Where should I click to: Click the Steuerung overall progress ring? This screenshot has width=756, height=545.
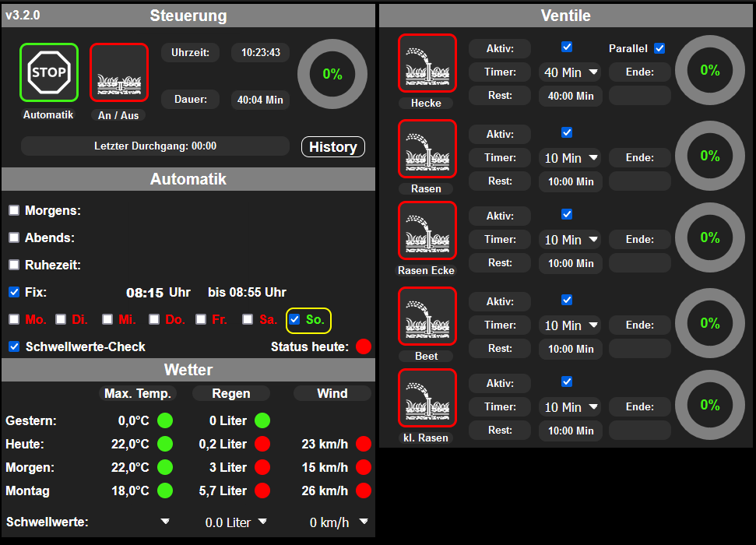pyautogui.click(x=332, y=74)
